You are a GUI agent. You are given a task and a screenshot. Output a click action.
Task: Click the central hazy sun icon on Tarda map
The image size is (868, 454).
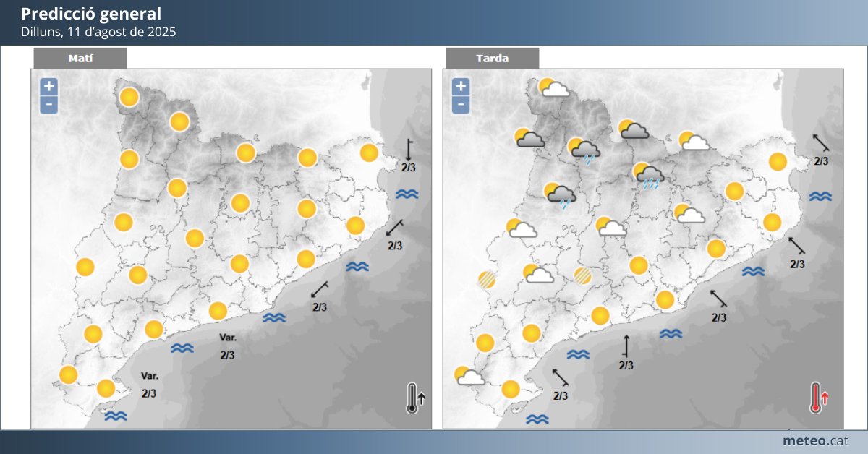(x=582, y=275)
